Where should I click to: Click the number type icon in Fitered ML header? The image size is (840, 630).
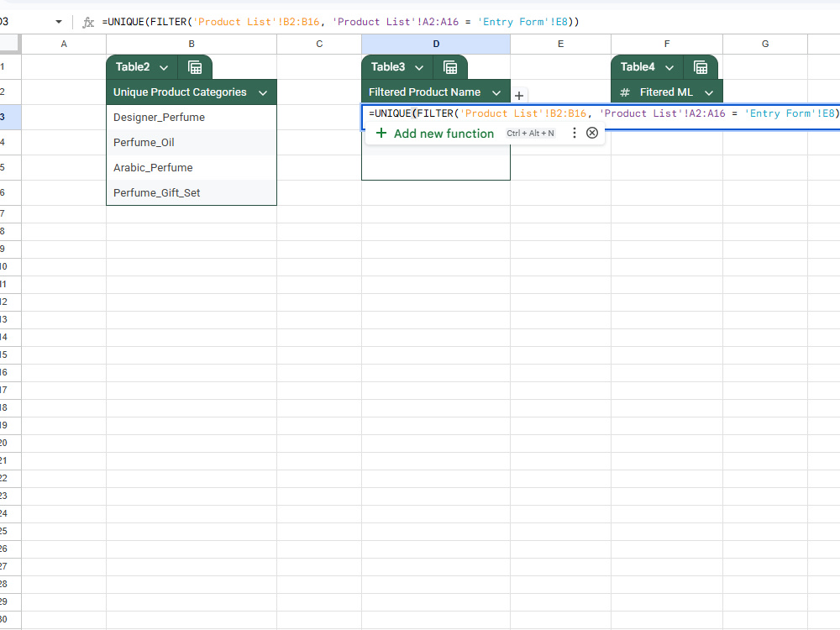point(625,92)
